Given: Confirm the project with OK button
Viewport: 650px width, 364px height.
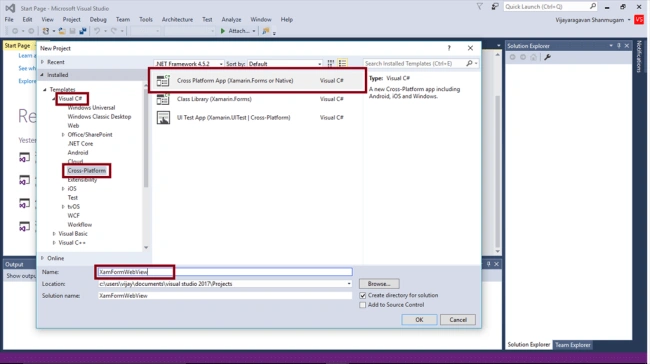Looking at the screenshot, I should point(419,320).
